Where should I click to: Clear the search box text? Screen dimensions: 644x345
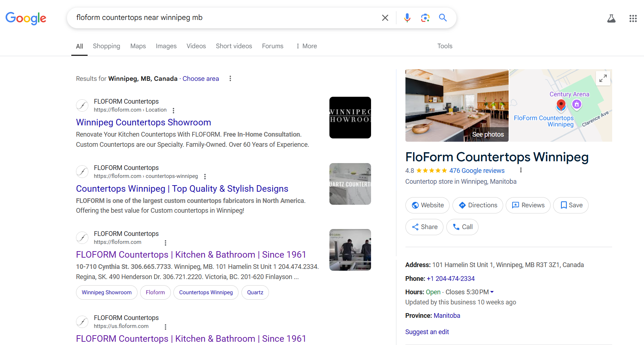point(385,18)
